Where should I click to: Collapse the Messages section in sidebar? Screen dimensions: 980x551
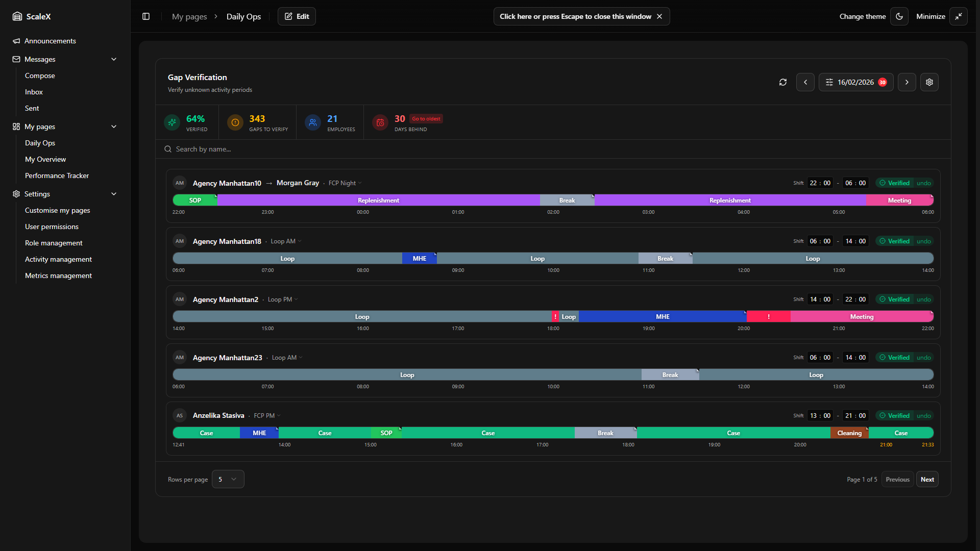(x=114, y=59)
